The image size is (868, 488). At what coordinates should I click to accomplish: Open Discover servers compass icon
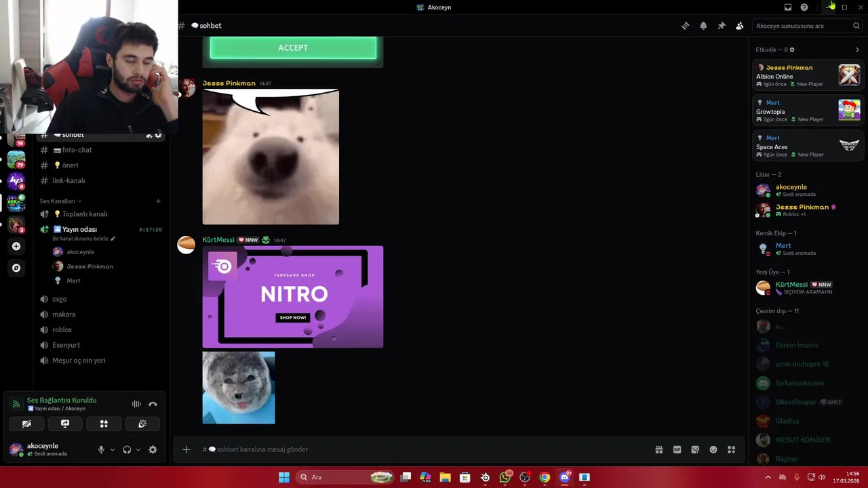(16, 268)
